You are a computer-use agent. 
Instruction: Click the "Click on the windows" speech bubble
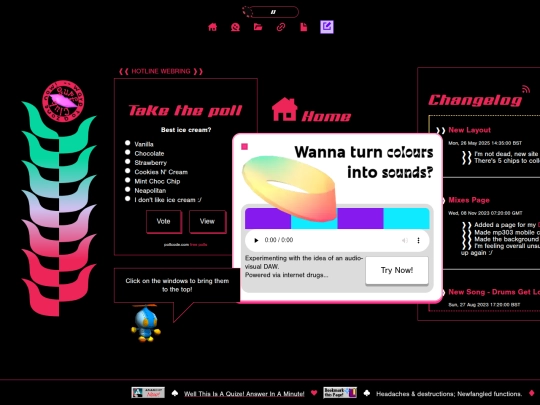tap(177, 285)
